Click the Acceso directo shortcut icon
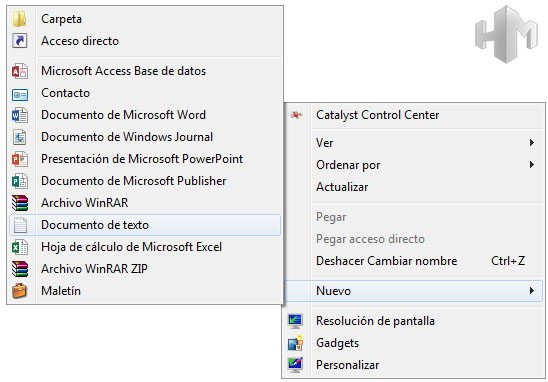 click(20, 41)
